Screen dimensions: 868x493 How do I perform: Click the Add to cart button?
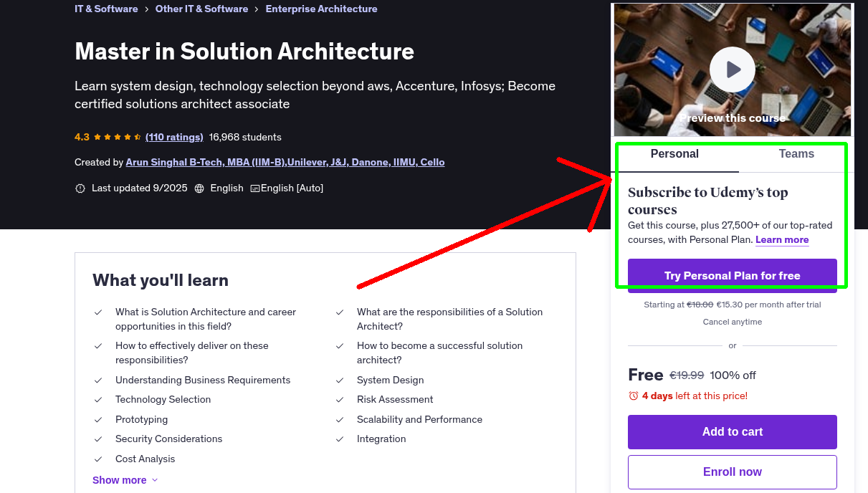coord(732,432)
